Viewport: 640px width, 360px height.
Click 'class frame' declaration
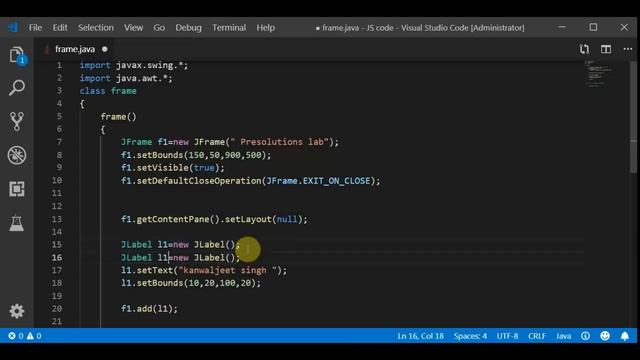[108, 91]
